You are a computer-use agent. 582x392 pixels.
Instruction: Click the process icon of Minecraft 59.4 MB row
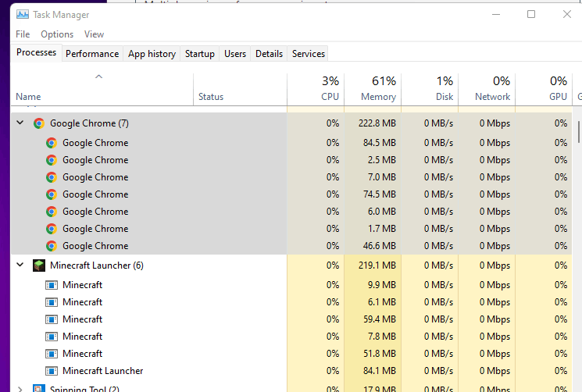click(x=52, y=319)
